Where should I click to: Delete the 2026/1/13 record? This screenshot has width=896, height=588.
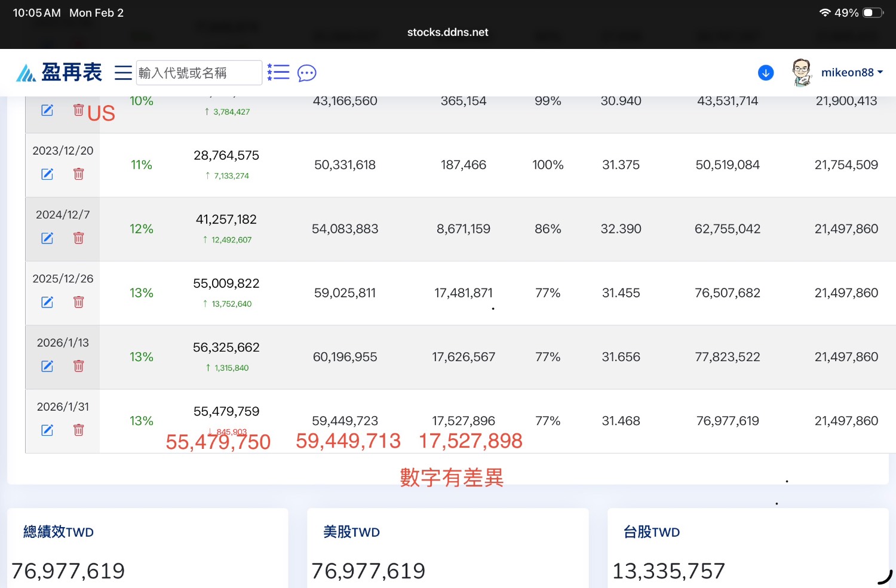[78, 366]
